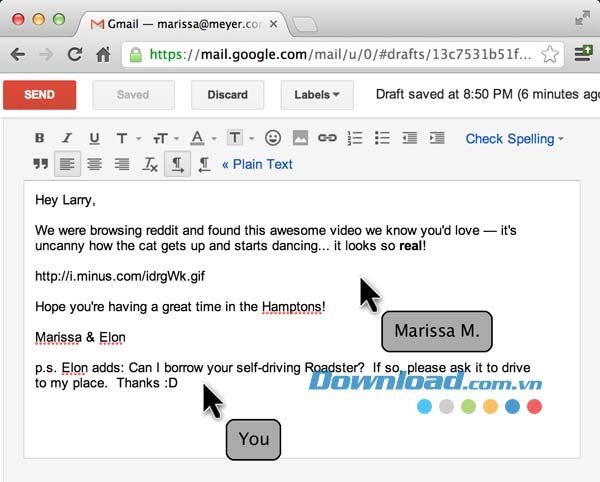Viewport: 600px width, 482px height.
Task: Apply bulleted list formatting
Action: pyautogui.click(x=381, y=139)
